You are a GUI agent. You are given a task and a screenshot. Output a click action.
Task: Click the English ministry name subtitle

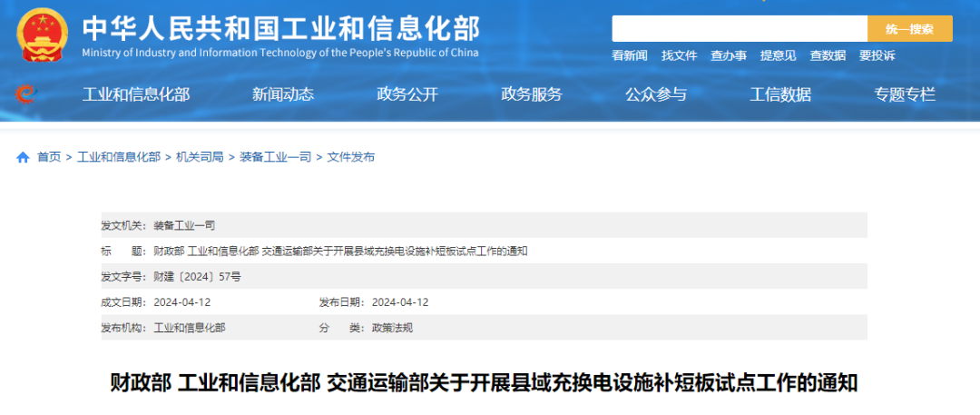280,53
